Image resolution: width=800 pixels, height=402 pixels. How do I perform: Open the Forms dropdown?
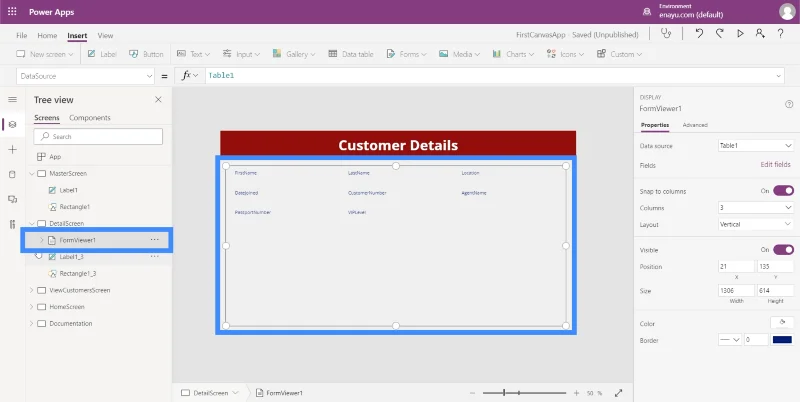406,54
